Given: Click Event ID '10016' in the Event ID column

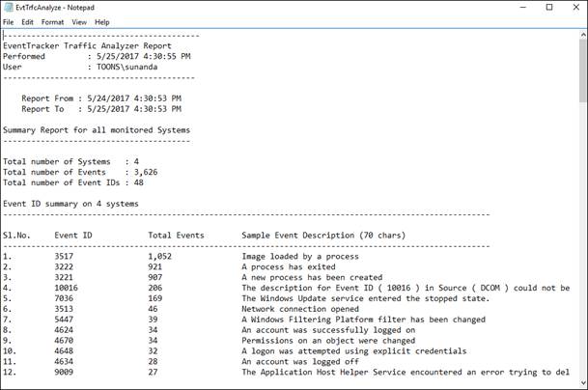Looking at the screenshot, I should 66,288.
